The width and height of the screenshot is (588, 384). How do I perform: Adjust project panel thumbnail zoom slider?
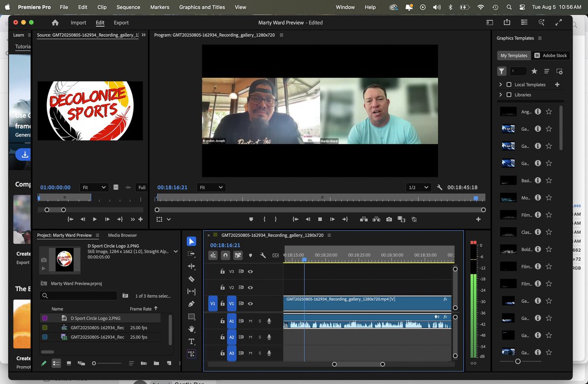click(x=94, y=363)
